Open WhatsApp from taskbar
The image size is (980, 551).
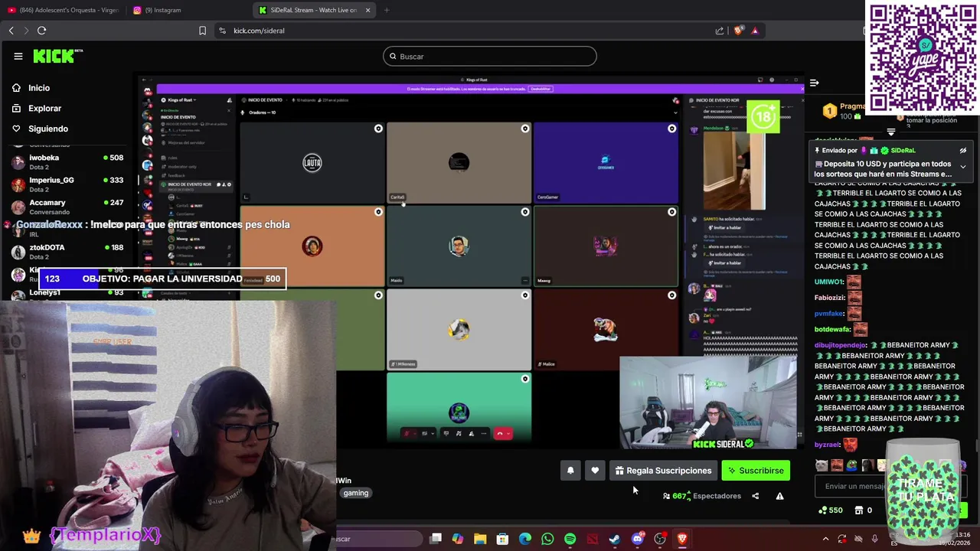[x=547, y=539]
